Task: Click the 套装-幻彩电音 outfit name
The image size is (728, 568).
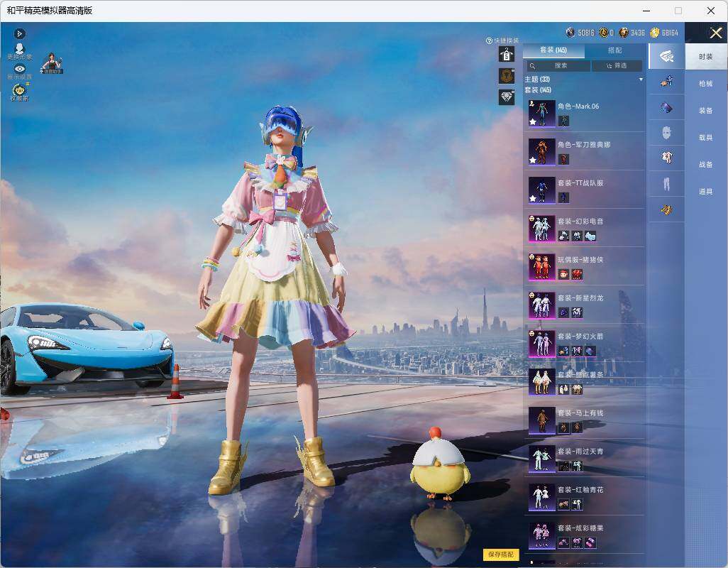Action: click(580, 221)
